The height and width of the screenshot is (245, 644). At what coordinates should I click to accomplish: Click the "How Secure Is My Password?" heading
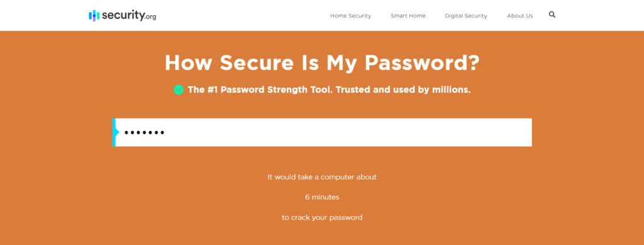[322, 63]
